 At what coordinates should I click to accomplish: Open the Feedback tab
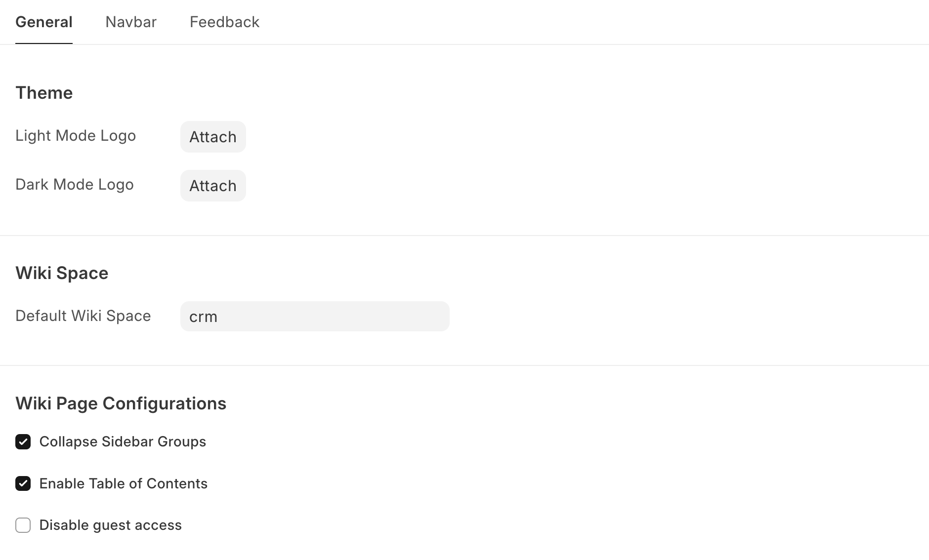(224, 22)
